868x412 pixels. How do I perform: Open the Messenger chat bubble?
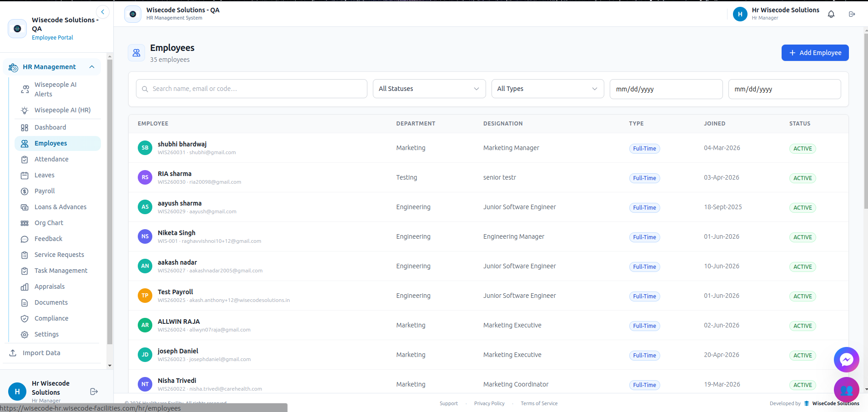[846, 360]
